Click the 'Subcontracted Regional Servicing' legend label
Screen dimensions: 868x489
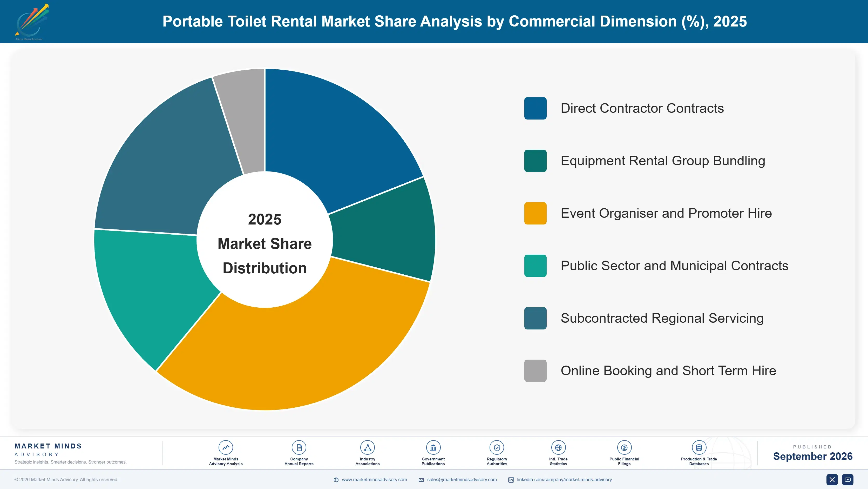[662, 318]
